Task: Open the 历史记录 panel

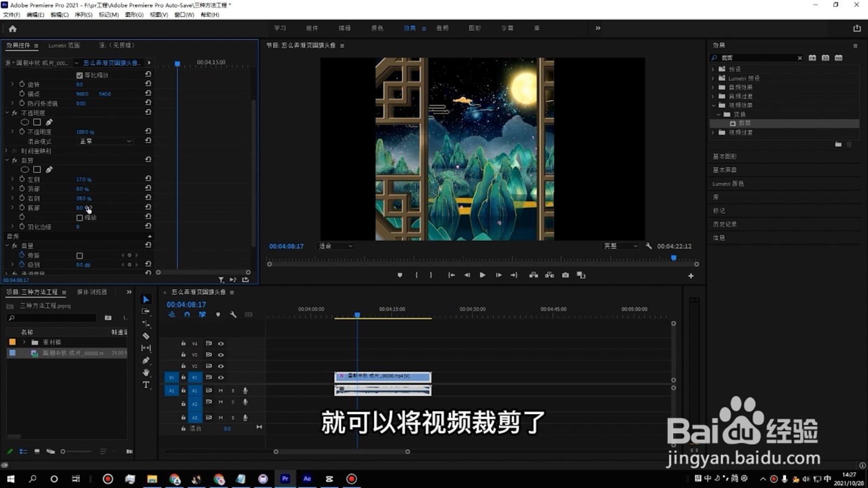Action: (725, 224)
